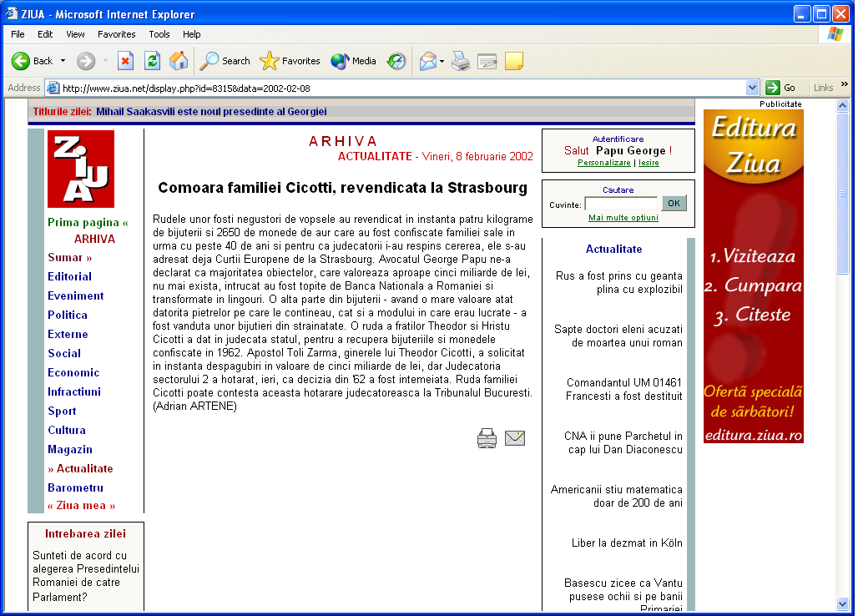The width and height of the screenshot is (858, 616).
Task: Open the History clock icon
Action: pyautogui.click(x=396, y=61)
